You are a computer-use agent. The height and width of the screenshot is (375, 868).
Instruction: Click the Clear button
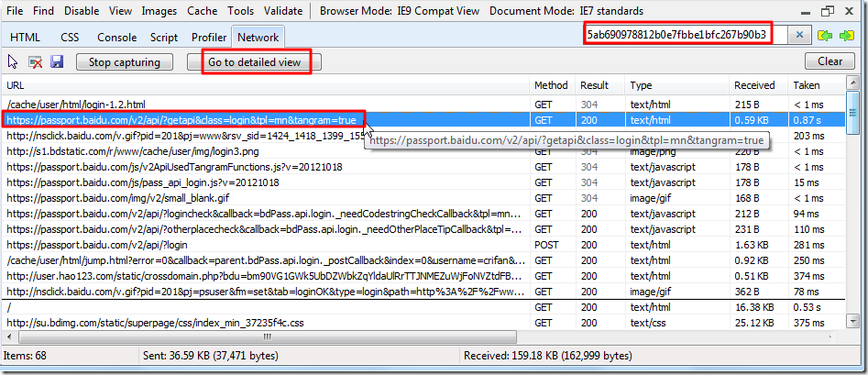click(830, 61)
